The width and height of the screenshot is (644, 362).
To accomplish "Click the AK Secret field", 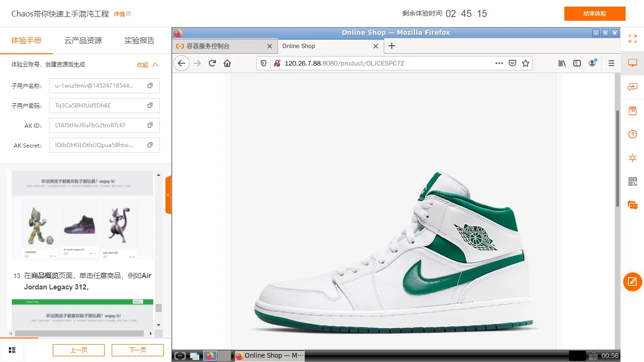I will click(x=104, y=145).
